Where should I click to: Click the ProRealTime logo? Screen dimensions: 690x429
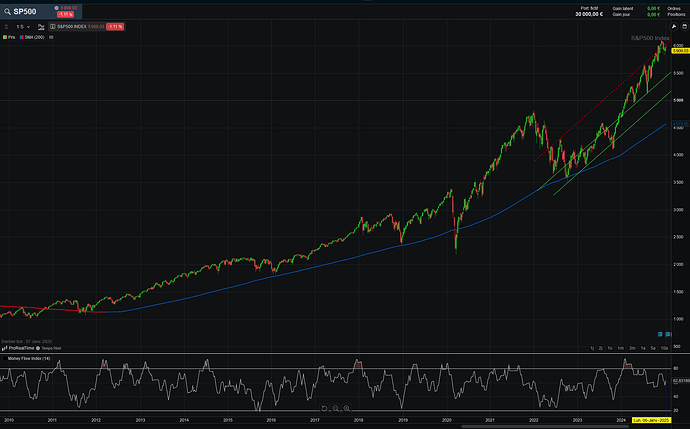click(x=21, y=346)
